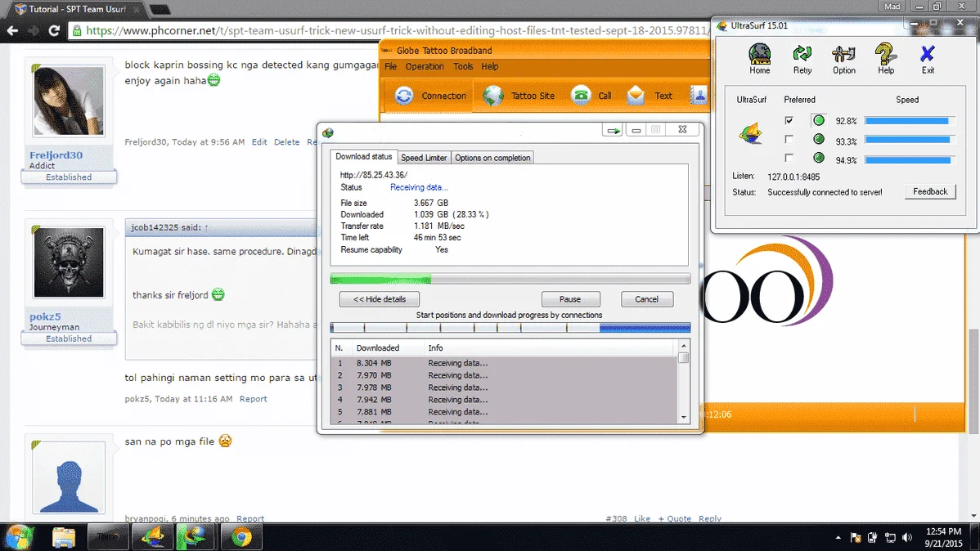Open Freljord30 profile name link
This screenshot has height=551, width=980.
click(x=56, y=155)
